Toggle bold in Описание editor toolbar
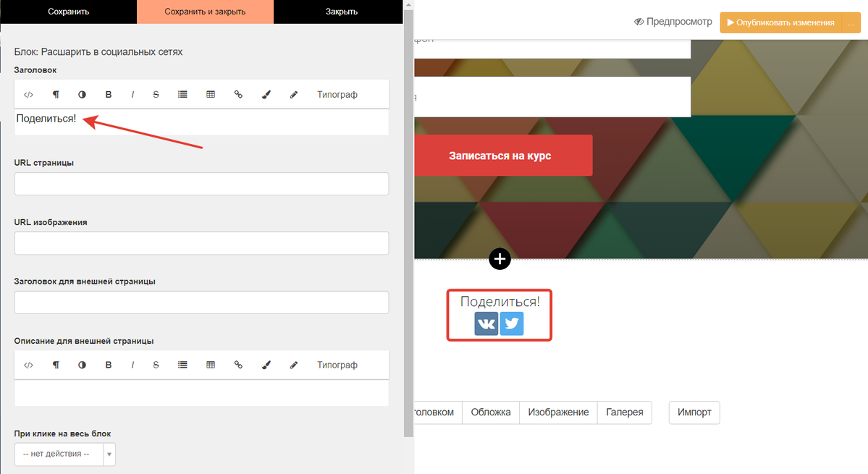 click(x=109, y=365)
